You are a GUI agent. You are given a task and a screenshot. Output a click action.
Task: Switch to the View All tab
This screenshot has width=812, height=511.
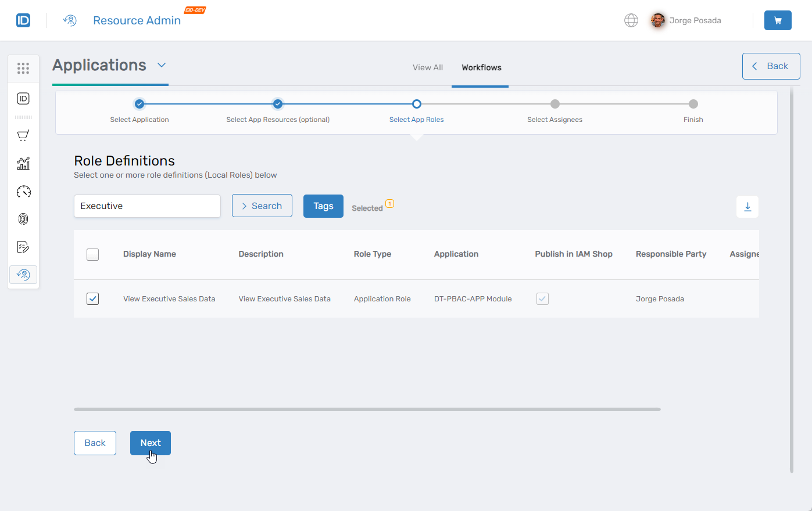[427, 67]
